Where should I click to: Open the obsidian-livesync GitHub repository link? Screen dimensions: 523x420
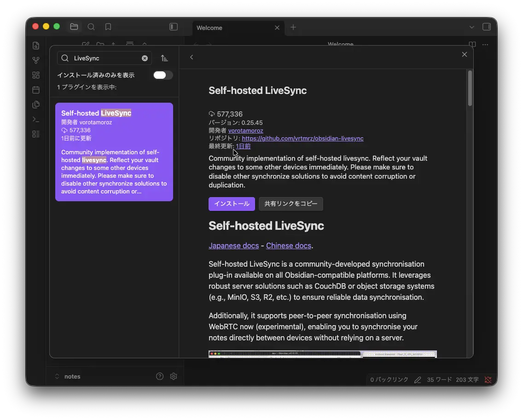[302, 138]
